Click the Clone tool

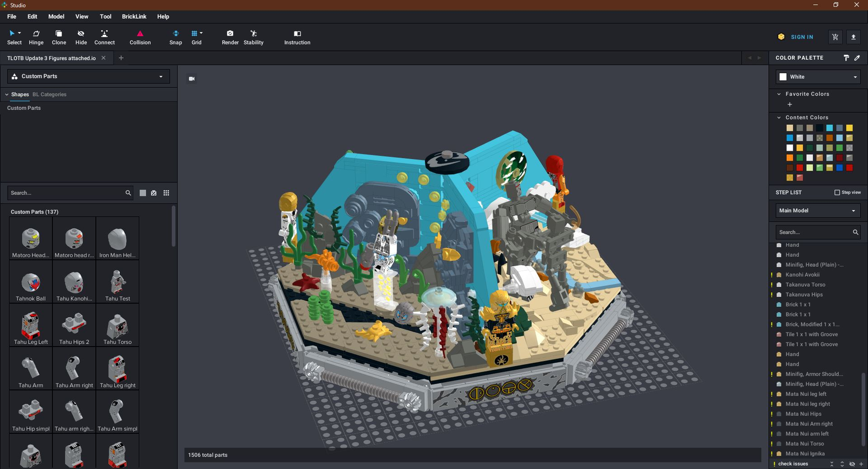pos(59,37)
